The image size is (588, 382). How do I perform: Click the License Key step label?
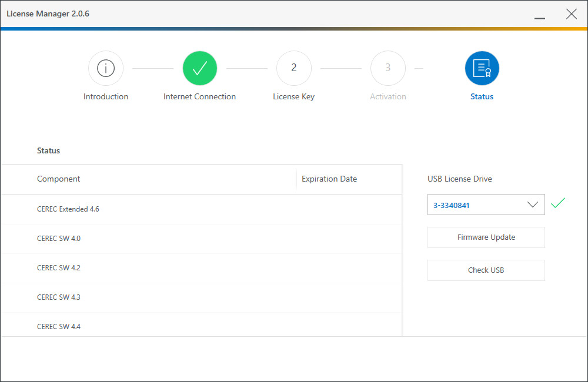click(x=293, y=97)
